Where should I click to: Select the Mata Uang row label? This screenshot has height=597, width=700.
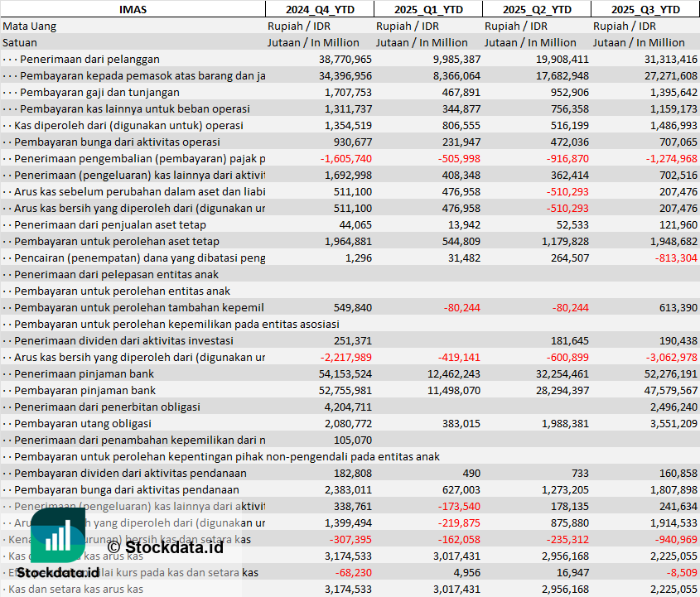[30, 26]
